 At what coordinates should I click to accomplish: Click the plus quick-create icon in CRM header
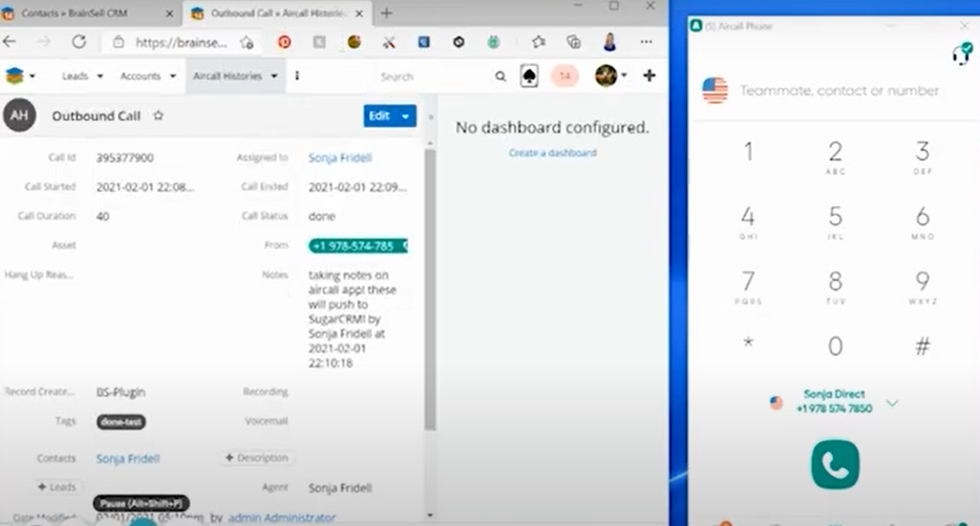[x=650, y=75]
